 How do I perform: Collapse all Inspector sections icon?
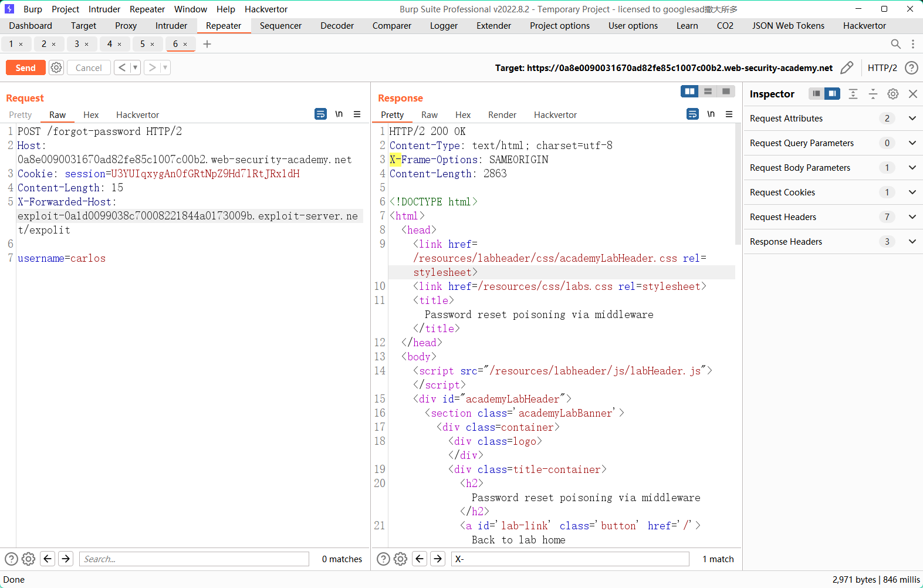pos(873,94)
